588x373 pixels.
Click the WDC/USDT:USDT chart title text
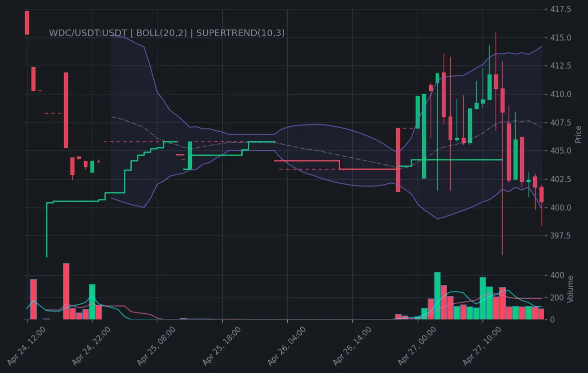click(x=166, y=33)
